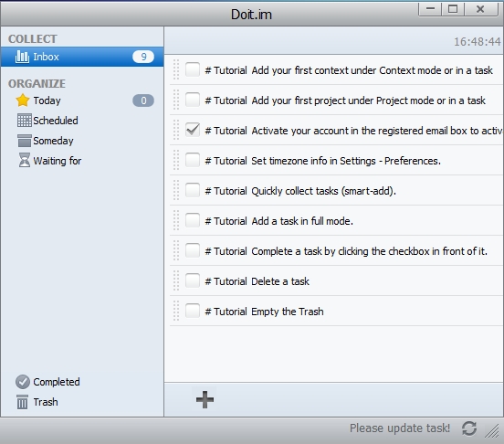Open the Trash folder label
The image size is (504, 444).
pyautogui.click(x=46, y=402)
